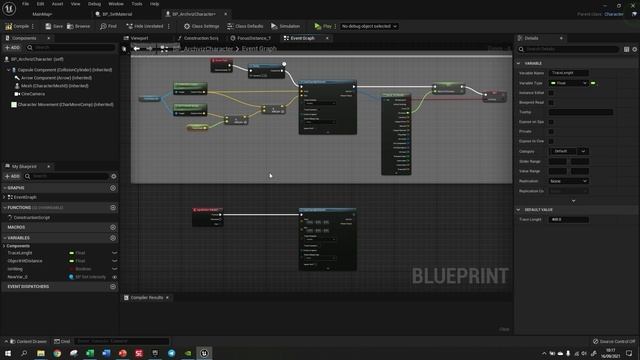The image size is (640, 360).
Task: Click Add button in My Blueprint panel
Action: [x=12, y=176]
